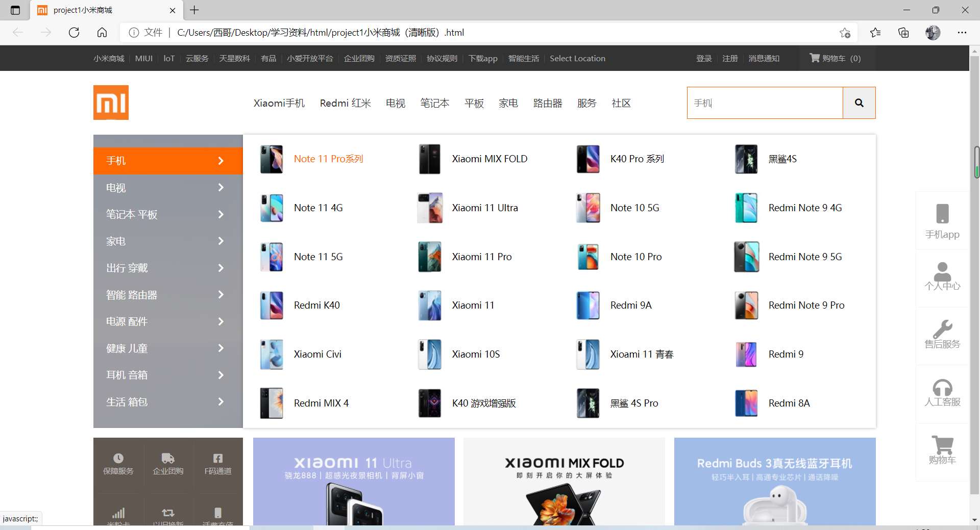Open 生活 箱包 sidebar category
The image size is (980, 530).
click(168, 402)
